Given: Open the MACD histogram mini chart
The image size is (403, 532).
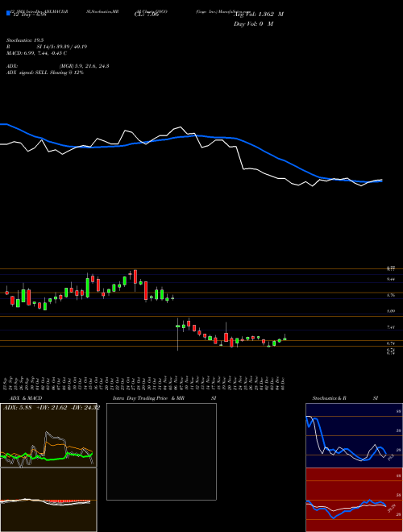Looking at the screenshot, I should click(x=48, y=500).
